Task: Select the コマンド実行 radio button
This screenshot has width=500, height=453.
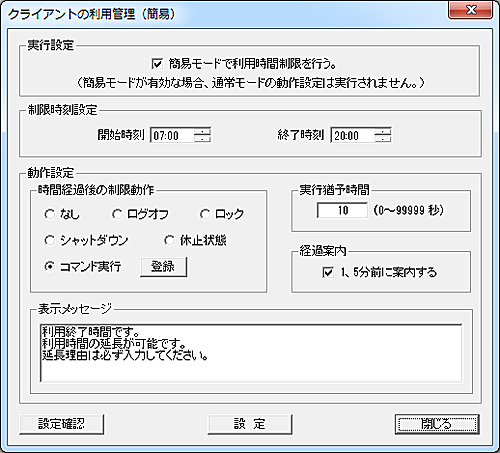Action: click(50, 266)
